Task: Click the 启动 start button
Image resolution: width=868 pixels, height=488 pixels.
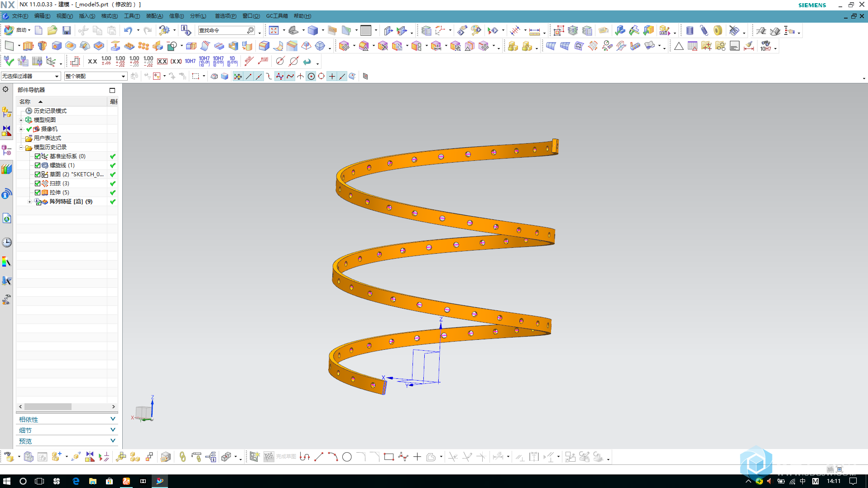Action: pyautogui.click(x=17, y=30)
